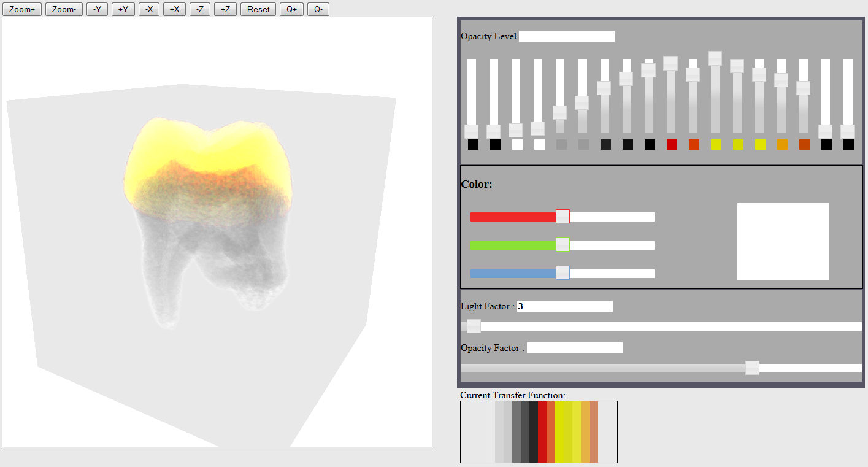Image resolution: width=868 pixels, height=467 pixels.
Task: Click the green color channel slider handle
Action: [x=563, y=244]
